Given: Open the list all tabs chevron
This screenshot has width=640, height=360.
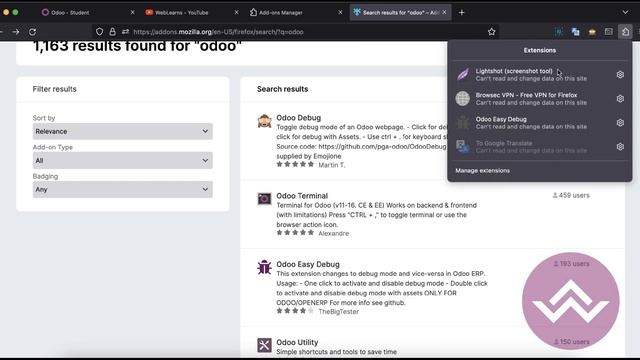Looking at the screenshot, I should pyautogui.click(x=625, y=13).
